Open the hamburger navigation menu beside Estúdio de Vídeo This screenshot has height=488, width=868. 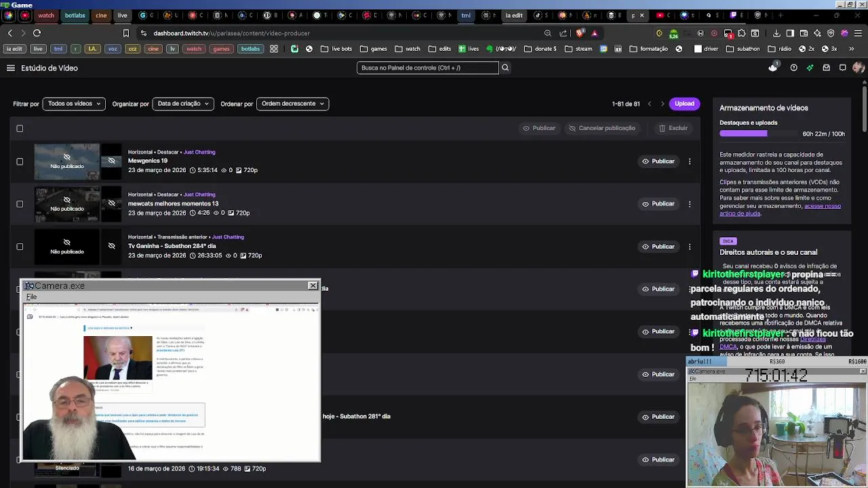(x=11, y=68)
